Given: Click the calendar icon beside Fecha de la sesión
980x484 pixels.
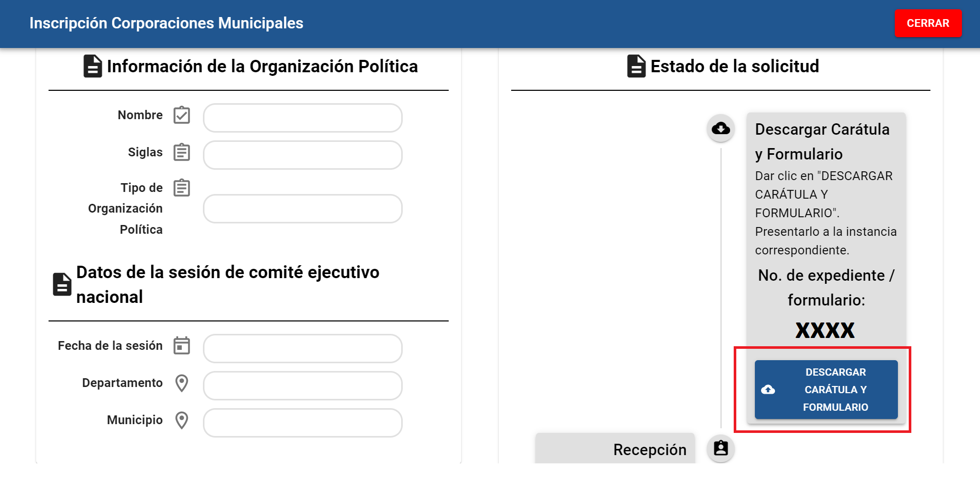Looking at the screenshot, I should pyautogui.click(x=182, y=346).
